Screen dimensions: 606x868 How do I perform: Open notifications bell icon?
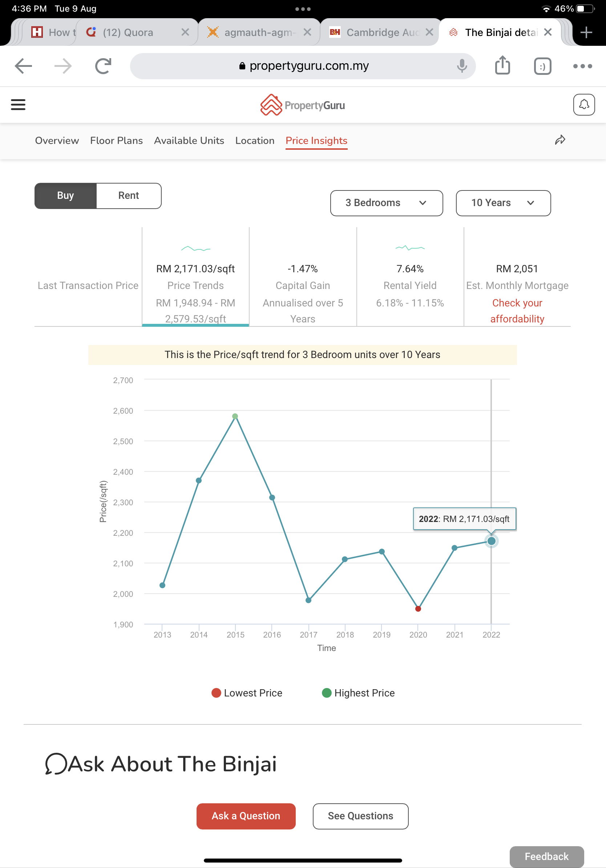(x=584, y=105)
